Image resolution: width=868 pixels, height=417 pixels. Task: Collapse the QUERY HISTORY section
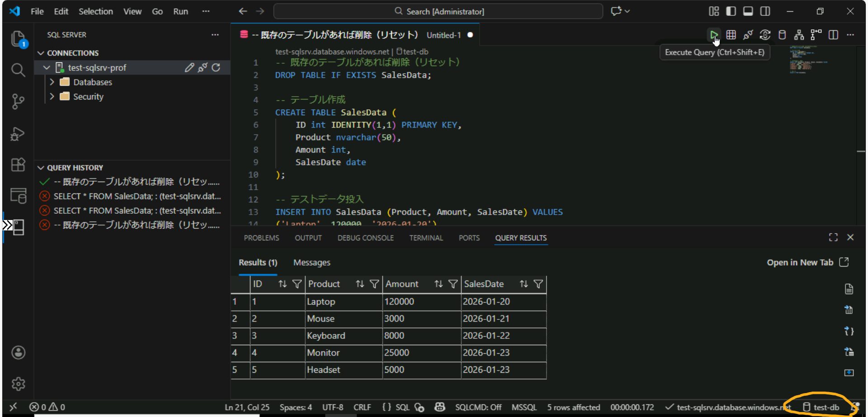[41, 168]
